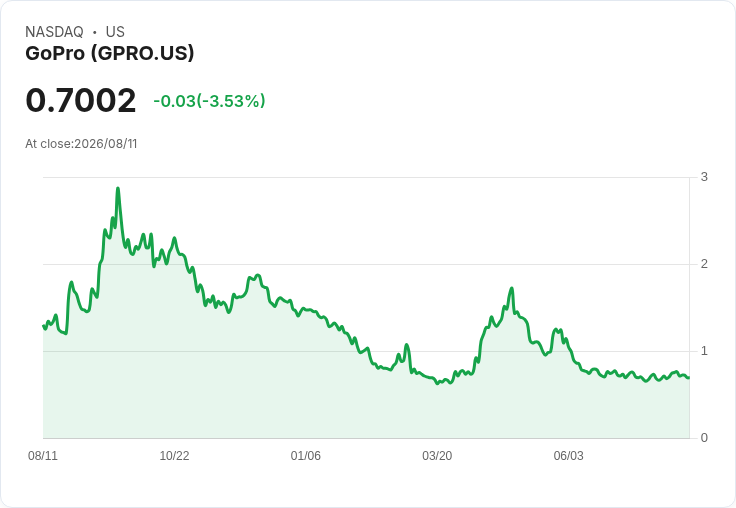The height and width of the screenshot is (508, 736).
Task: Click the 0 y-axis value label
Action: (704, 438)
